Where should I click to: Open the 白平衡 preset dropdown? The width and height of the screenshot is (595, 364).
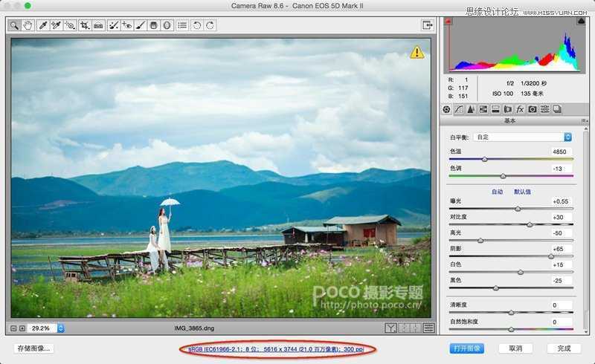tap(523, 137)
